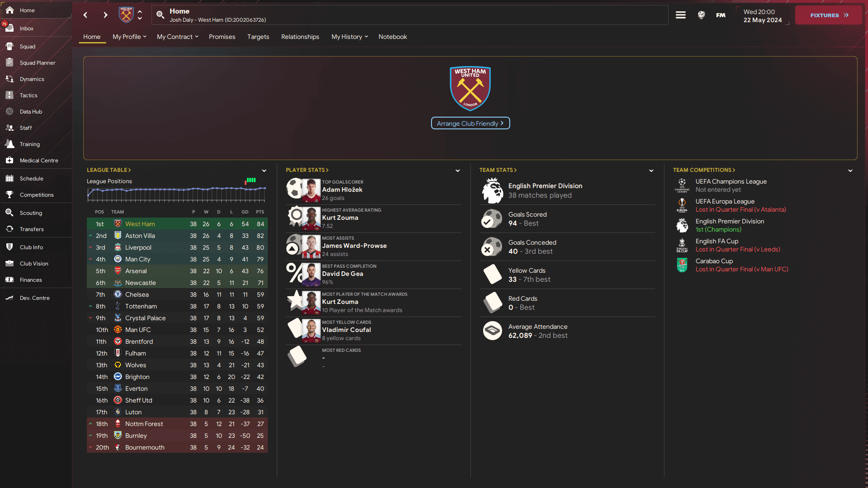
Task: Open the Dynamics icon in sidebar
Action: pyautogui.click(x=9, y=79)
